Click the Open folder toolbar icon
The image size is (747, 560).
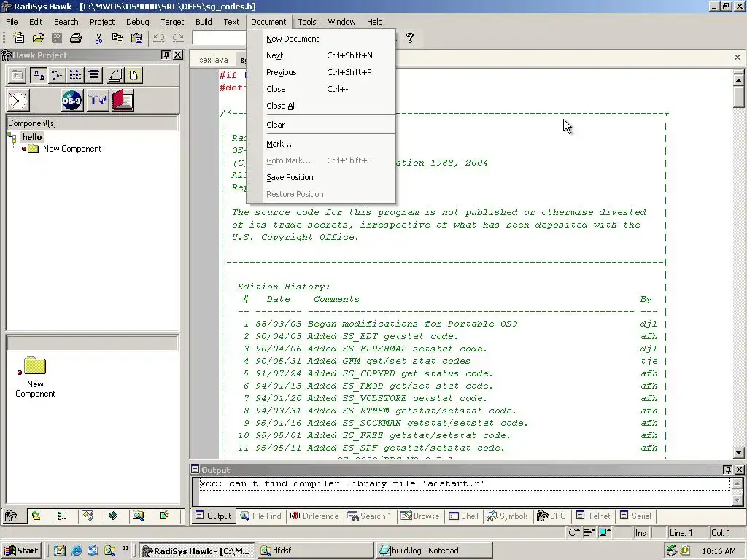(38, 38)
